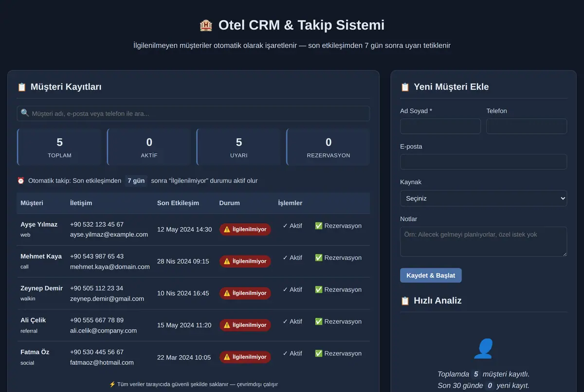Click the 7 gün threshold badge
This screenshot has width=584, height=392.
coord(136,180)
